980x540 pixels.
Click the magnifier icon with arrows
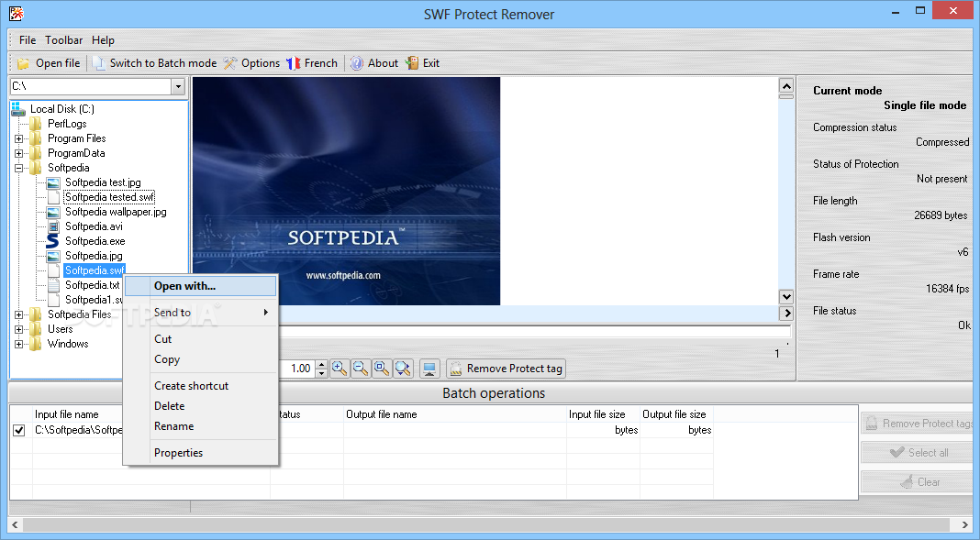click(403, 369)
